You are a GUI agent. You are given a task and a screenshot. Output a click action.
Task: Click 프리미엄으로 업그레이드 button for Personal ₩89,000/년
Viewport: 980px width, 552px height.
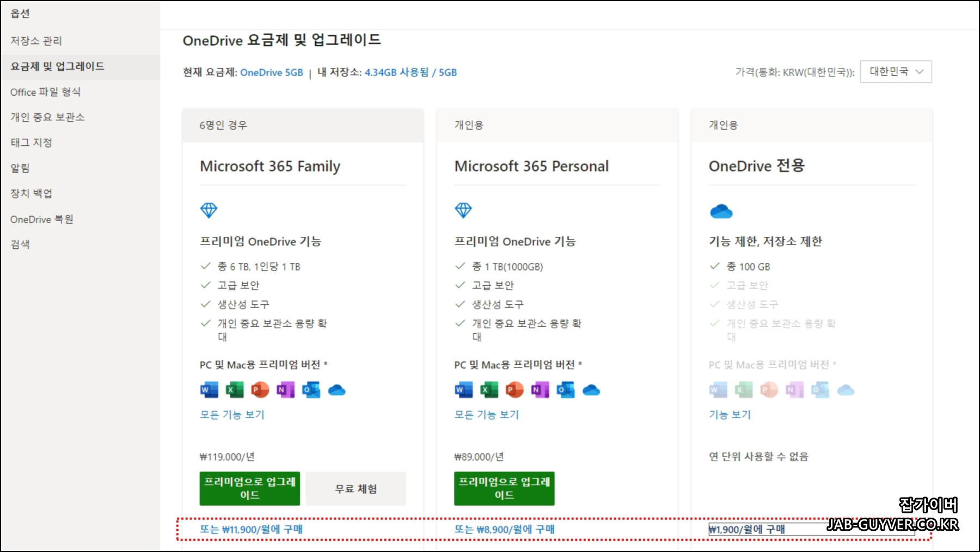pos(504,488)
